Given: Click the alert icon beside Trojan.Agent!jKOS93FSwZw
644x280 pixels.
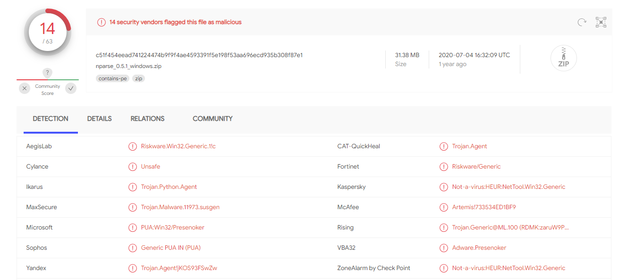Looking at the screenshot, I should coord(133,268).
